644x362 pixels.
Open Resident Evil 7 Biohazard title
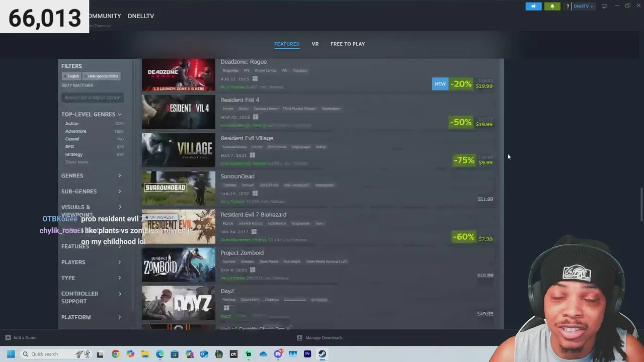[x=253, y=215]
